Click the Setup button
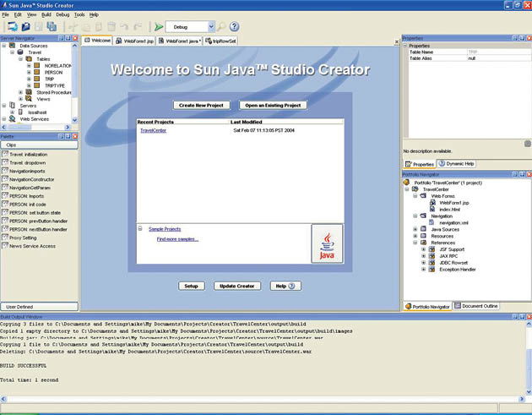Image resolution: width=532 pixels, height=415 pixels. pyautogui.click(x=192, y=286)
